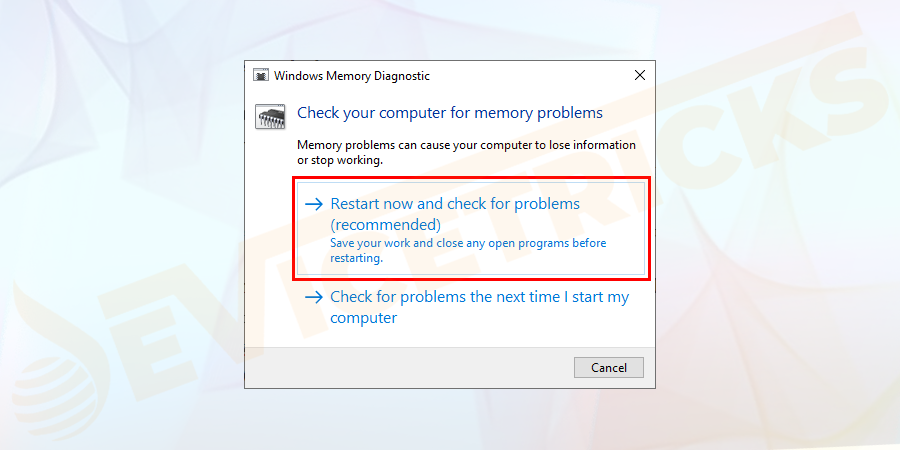Viewport: 900px width, 450px height.
Task: Click the Memory problems can cause description text
Action: pos(466,145)
